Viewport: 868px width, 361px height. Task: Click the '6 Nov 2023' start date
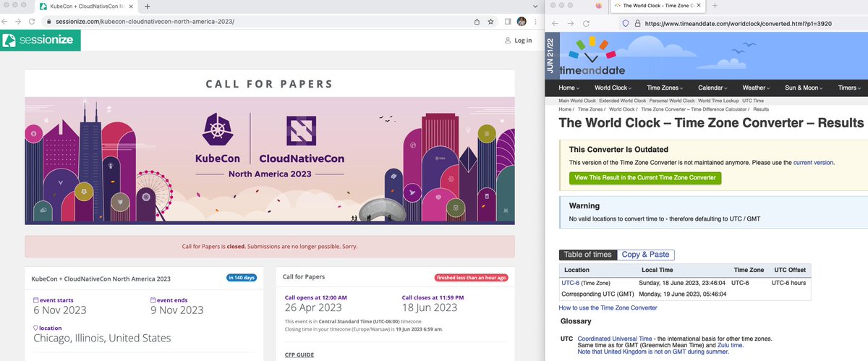(x=60, y=310)
